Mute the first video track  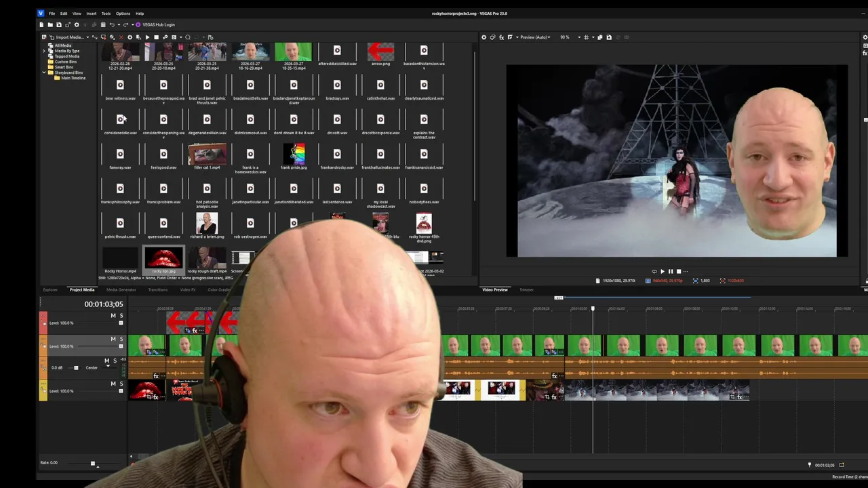(x=113, y=315)
